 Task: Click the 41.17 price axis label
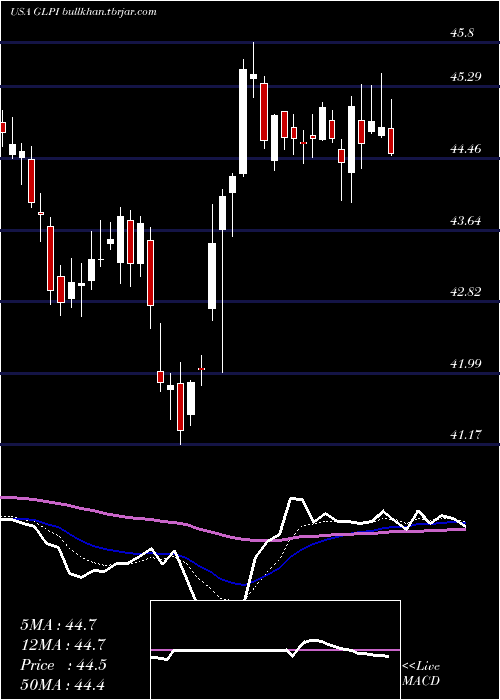(466, 434)
